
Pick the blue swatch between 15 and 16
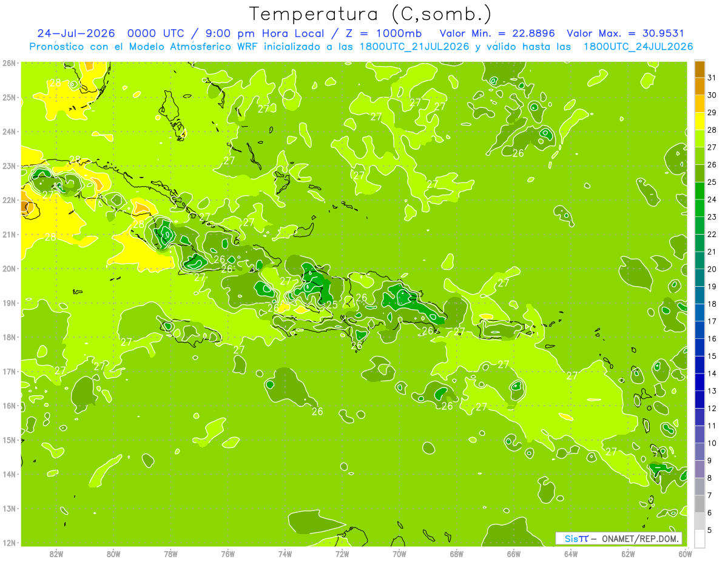[x=699, y=347]
